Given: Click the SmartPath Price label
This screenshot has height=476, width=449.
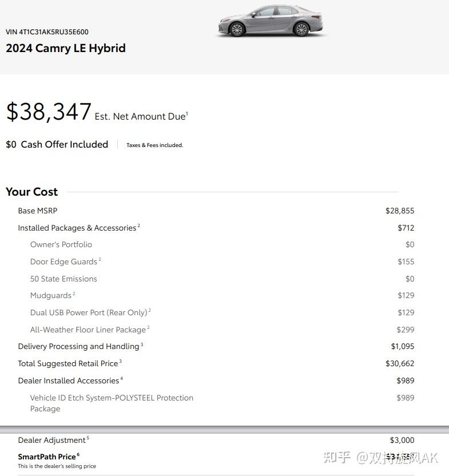Looking at the screenshot, I should coord(47,457).
